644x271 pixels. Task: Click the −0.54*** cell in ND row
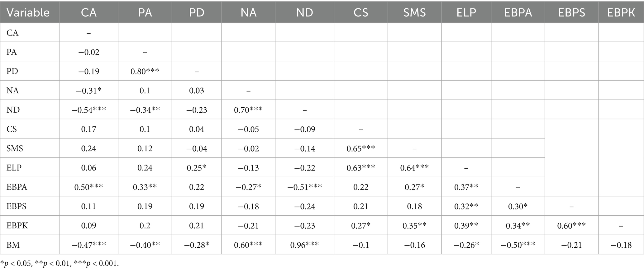(x=89, y=110)
